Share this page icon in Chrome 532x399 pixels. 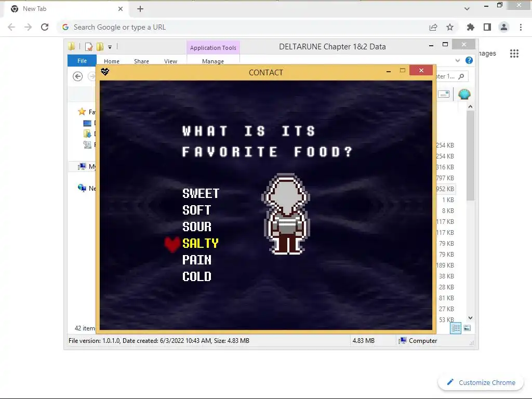coord(433,27)
